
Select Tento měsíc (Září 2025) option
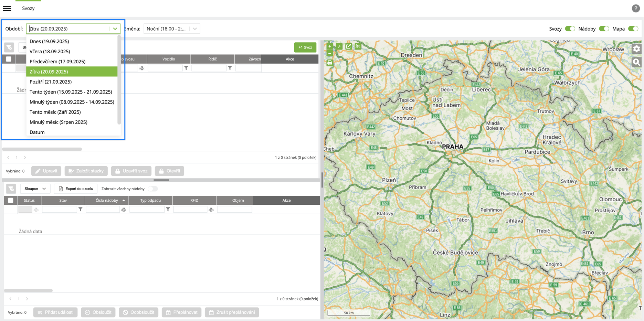click(x=72, y=112)
